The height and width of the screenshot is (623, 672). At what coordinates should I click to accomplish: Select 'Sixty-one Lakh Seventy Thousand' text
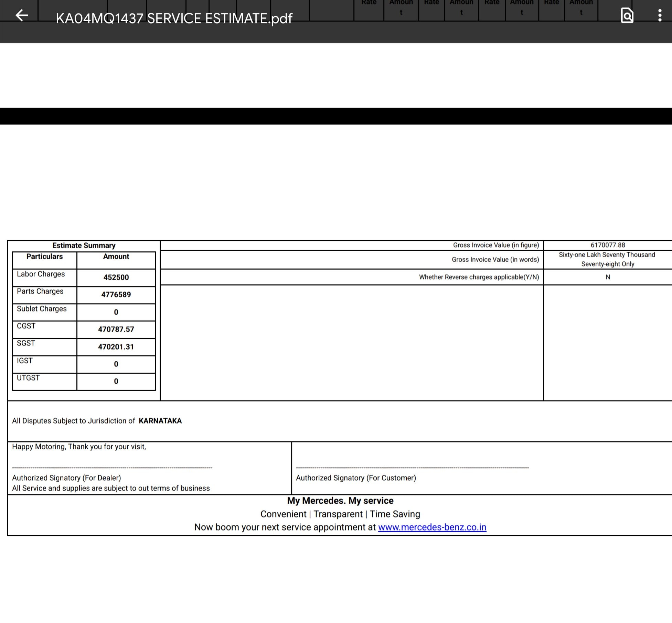pyautogui.click(x=607, y=255)
